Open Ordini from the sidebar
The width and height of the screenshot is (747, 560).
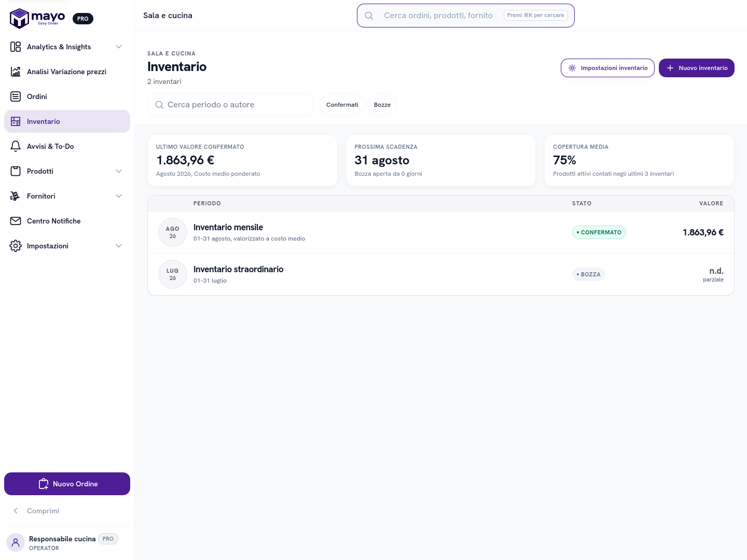click(67, 96)
